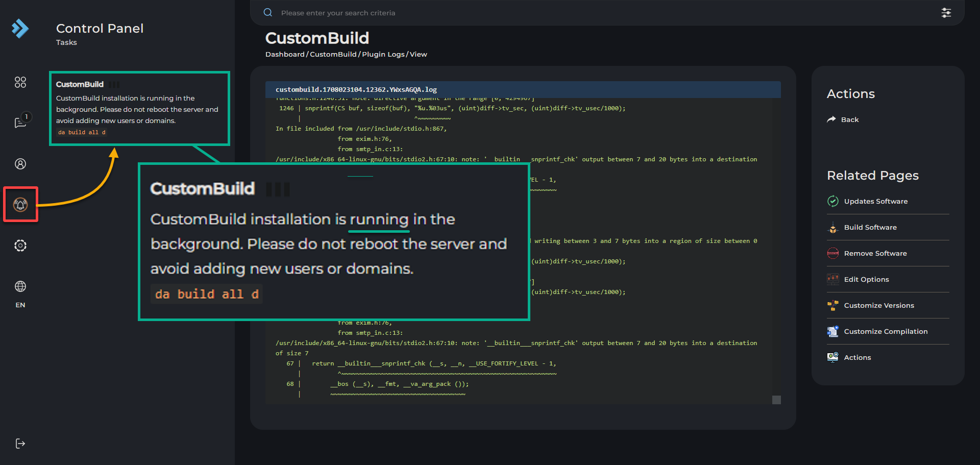Open Customize Versions page
Screen dimensions: 980x465
tap(888, 305)
